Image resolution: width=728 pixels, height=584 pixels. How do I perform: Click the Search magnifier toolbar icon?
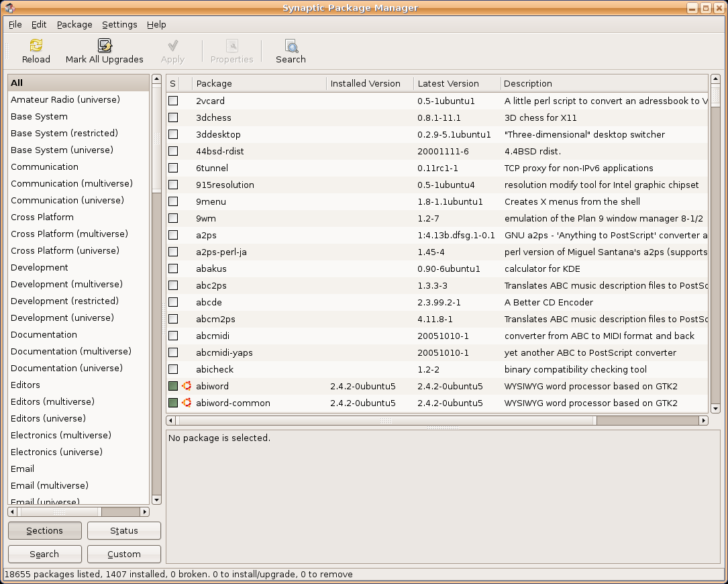pos(291,46)
